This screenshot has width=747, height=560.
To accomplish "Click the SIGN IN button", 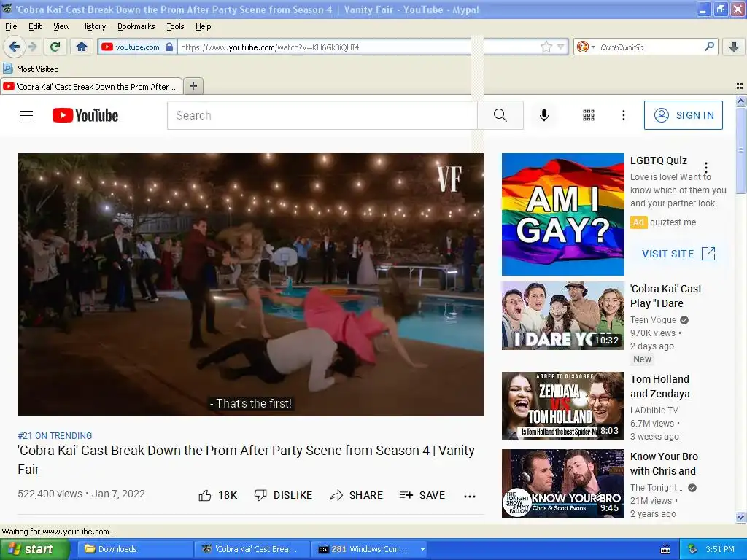I will [x=683, y=115].
